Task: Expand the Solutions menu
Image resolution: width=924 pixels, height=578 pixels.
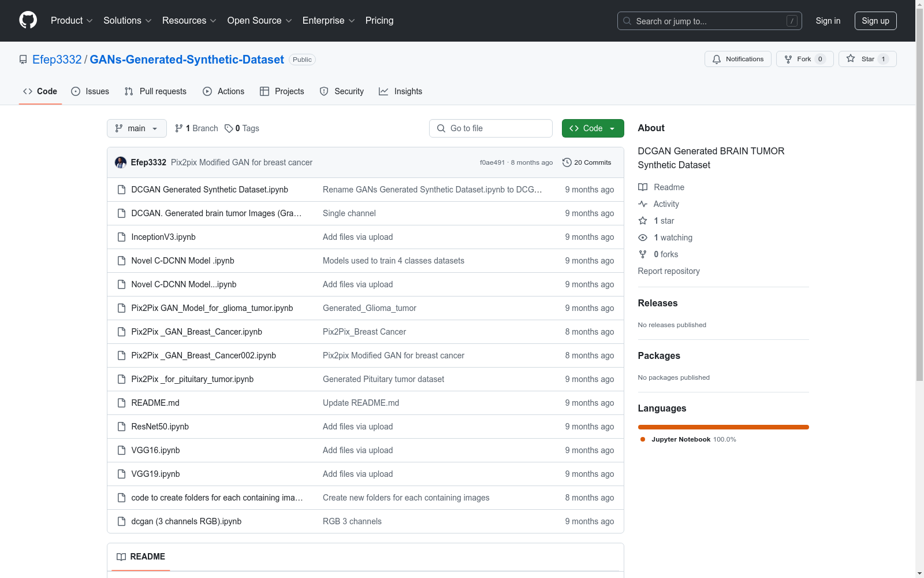Action: click(128, 21)
